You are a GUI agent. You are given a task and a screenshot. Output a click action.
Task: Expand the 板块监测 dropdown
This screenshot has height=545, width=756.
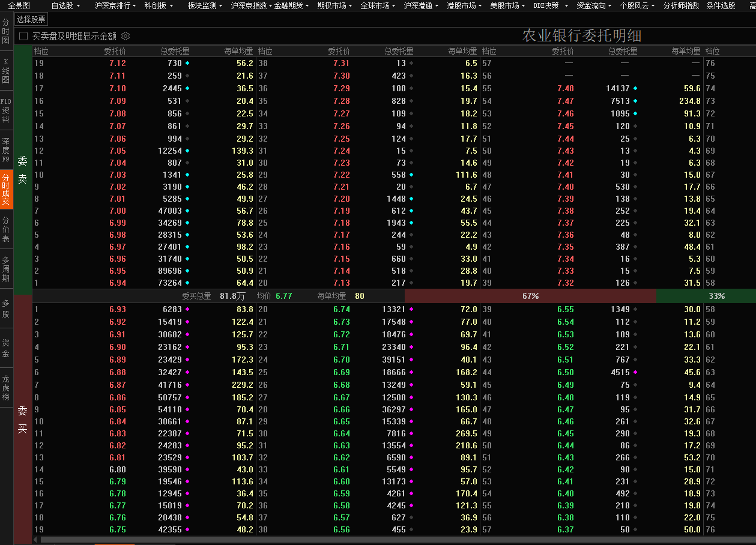pos(205,5)
